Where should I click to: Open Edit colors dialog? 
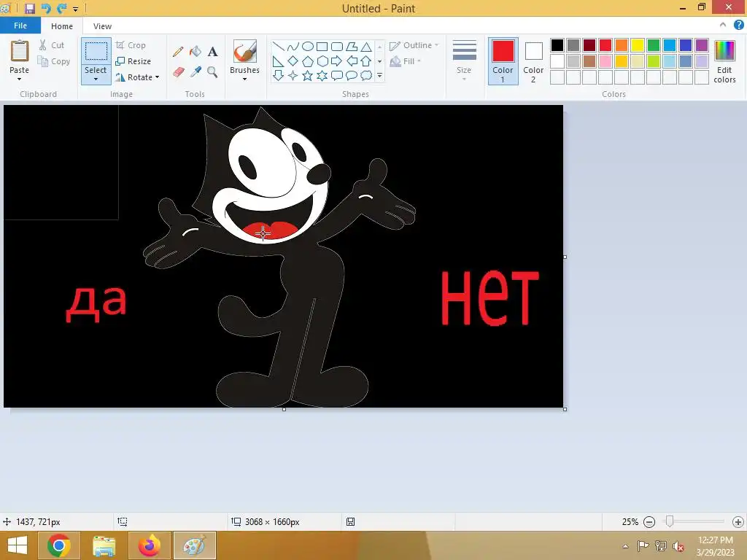tap(724, 62)
